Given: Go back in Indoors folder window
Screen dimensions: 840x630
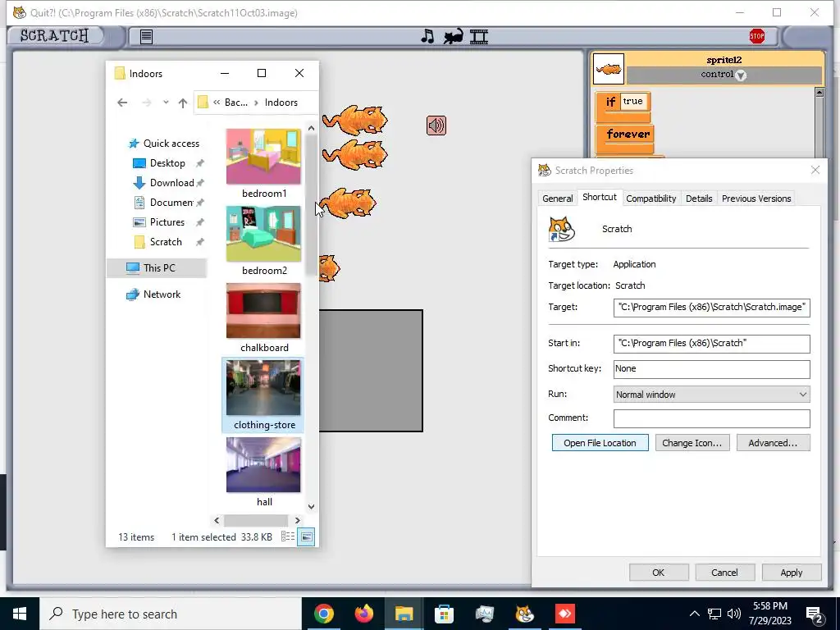Looking at the screenshot, I should [122, 103].
